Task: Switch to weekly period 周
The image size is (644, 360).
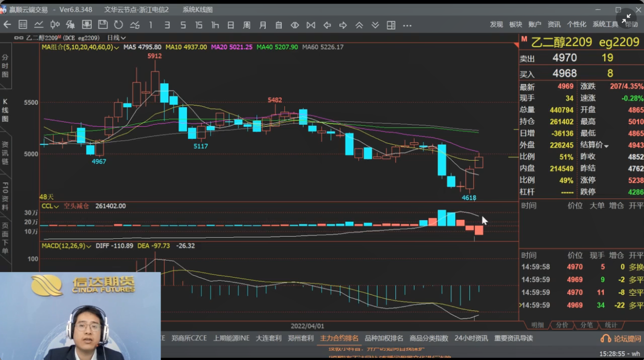Action: (x=247, y=25)
